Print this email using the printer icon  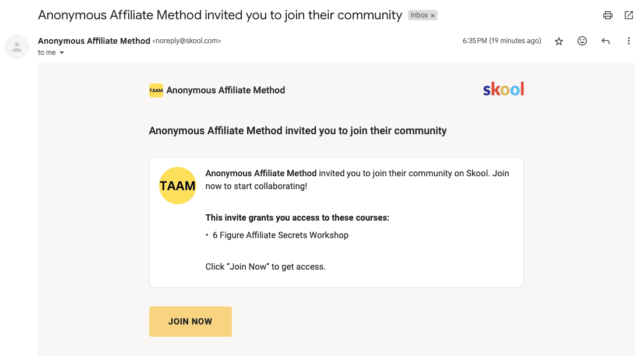607,15
